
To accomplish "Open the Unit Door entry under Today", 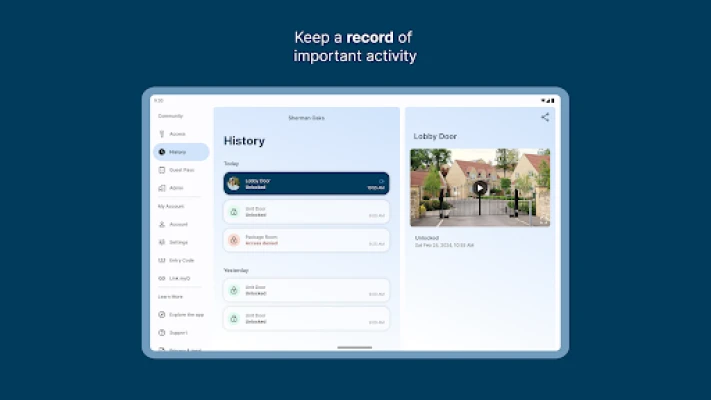I will 305,212.
